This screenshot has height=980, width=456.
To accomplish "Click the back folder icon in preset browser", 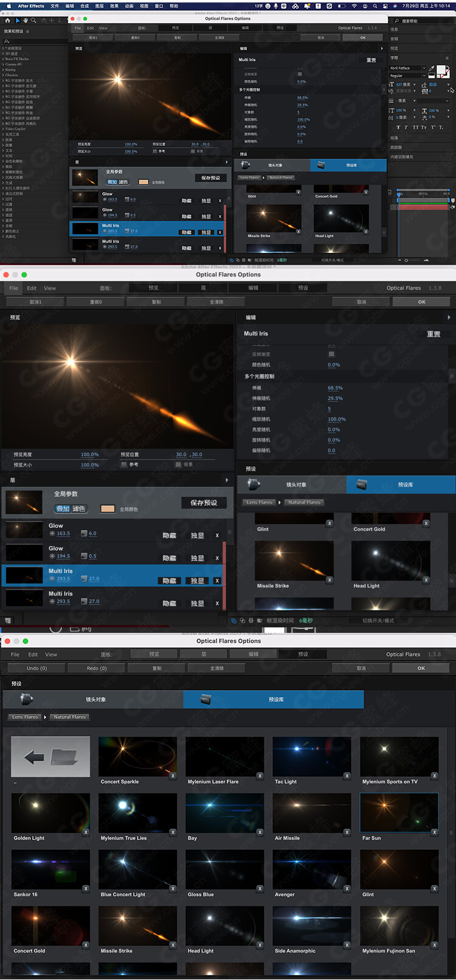I will pyautogui.click(x=50, y=757).
